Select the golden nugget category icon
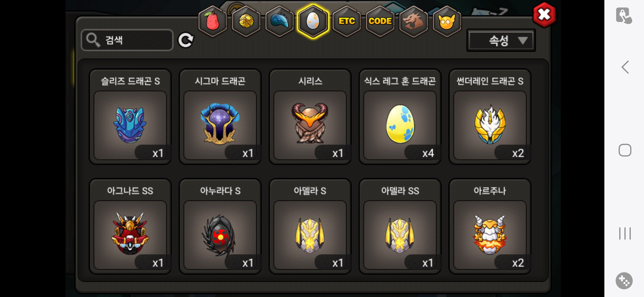 246,21
